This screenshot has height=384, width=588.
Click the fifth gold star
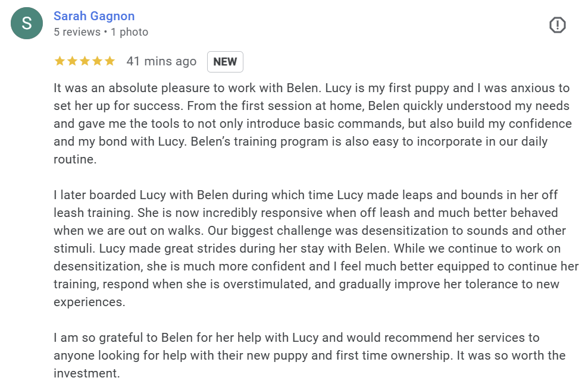coord(110,61)
